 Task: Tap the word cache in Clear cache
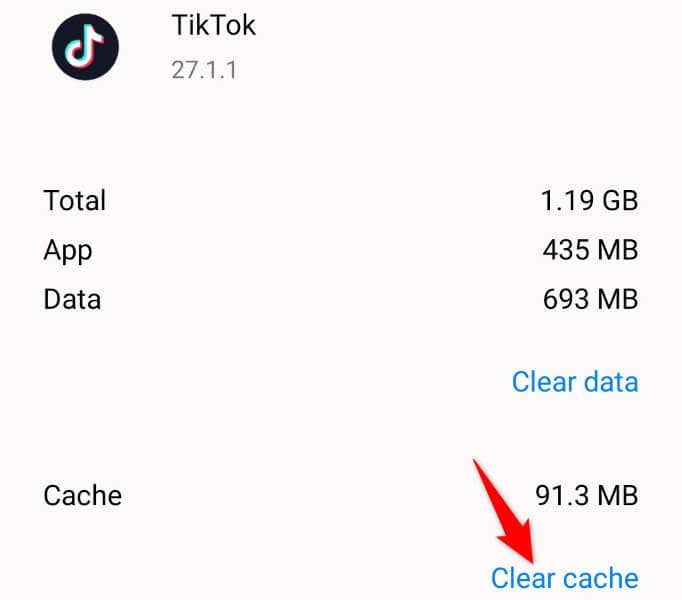[600, 578]
